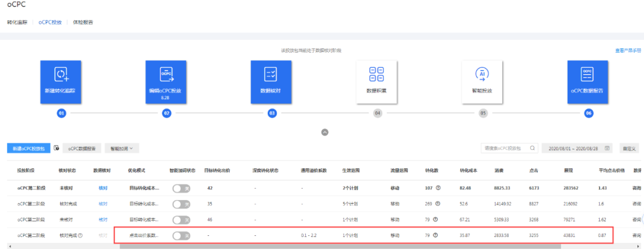Image resolution: width=644 pixels, height=249 pixels.
Task: Open the date range picker 2020/08/01 ~ 2020/08/28
Action: (x=577, y=148)
